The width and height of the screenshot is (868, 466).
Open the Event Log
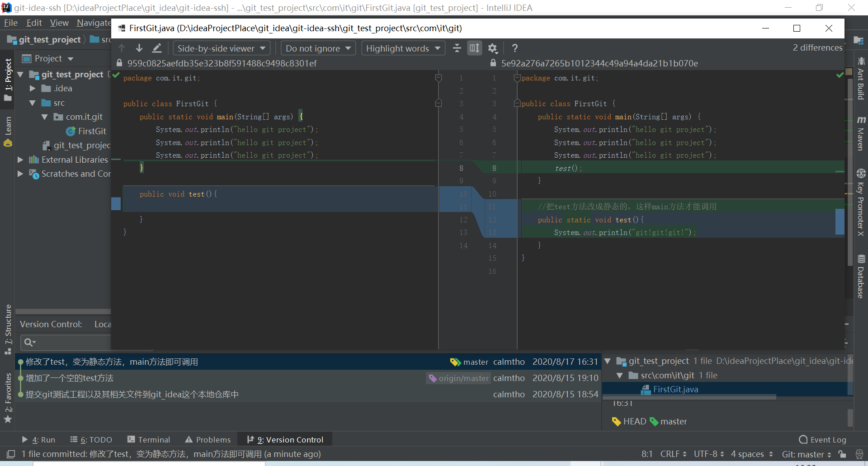[822, 439]
